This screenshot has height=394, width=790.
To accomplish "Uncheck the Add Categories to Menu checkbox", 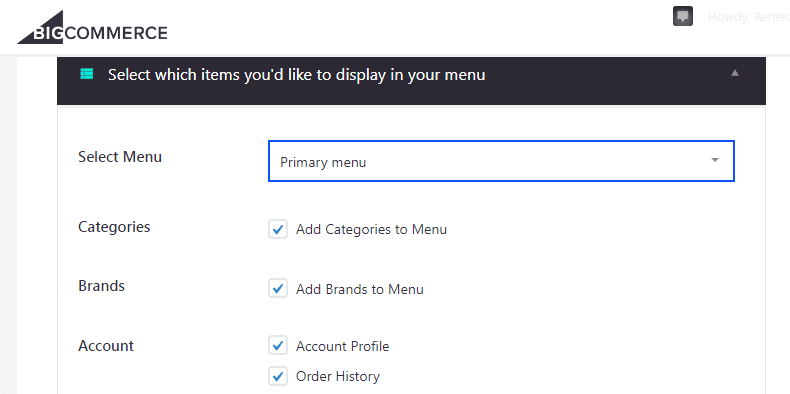I will click(x=278, y=229).
